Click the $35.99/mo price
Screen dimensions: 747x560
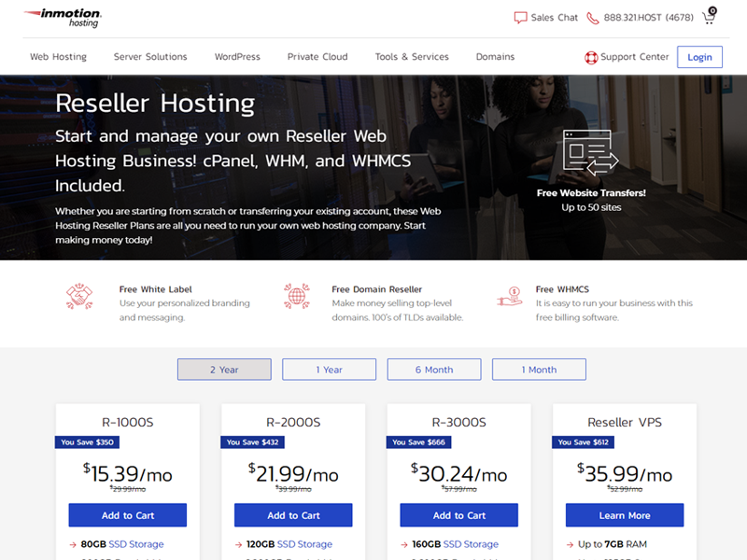(x=625, y=474)
